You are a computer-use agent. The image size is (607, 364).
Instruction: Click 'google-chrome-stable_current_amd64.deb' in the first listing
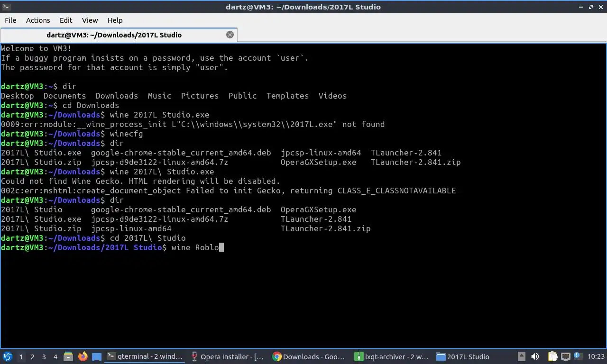[181, 153]
